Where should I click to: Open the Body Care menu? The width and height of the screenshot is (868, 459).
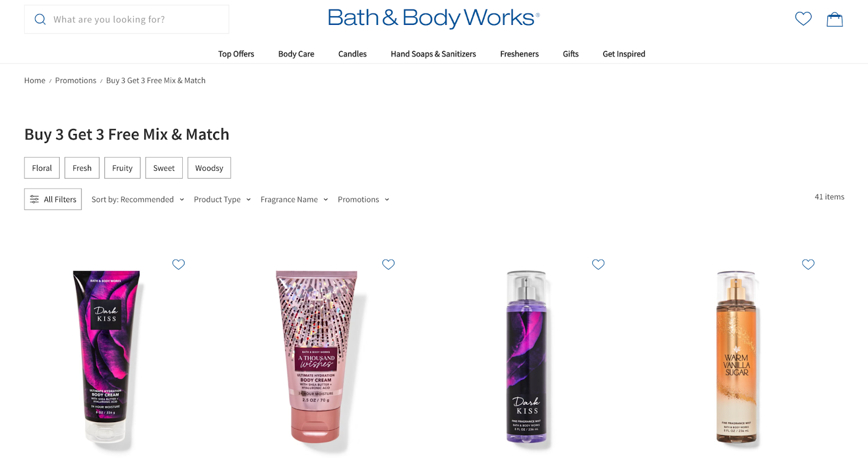point(296,54)
